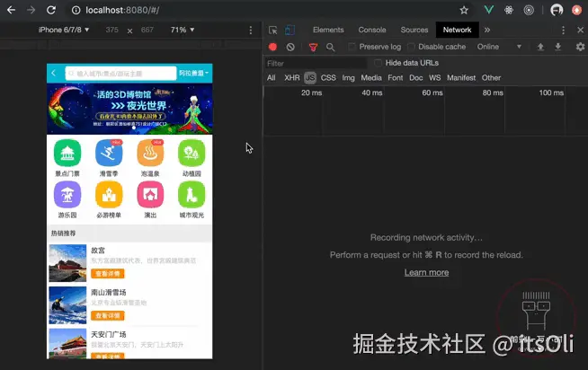
Task: Tap the 必游榜单 category icon
Action: (109, 194)
